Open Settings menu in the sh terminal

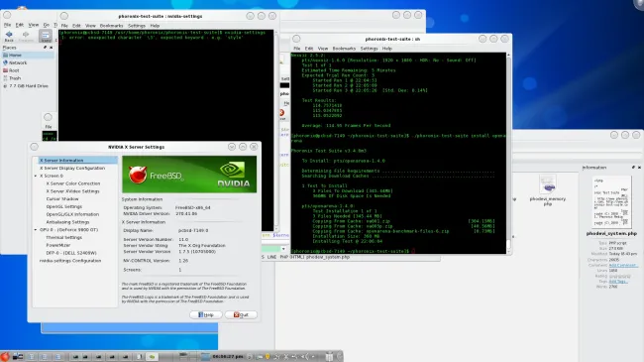(369, 49)
